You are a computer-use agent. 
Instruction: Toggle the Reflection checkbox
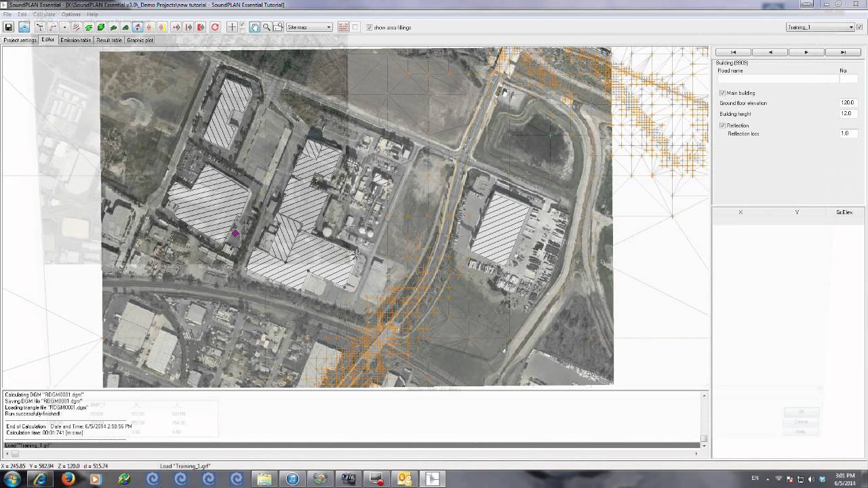coord(722,125)
